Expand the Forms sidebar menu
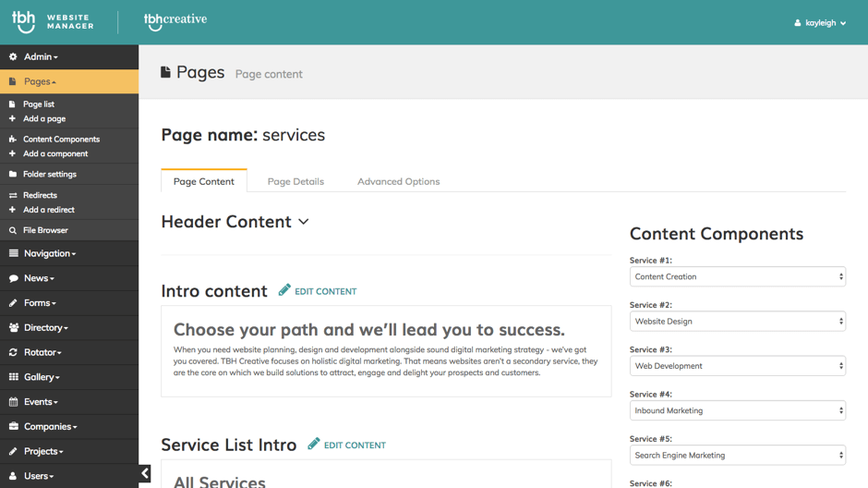This screenshot has height=488, width=868. [x=69, y=303]
